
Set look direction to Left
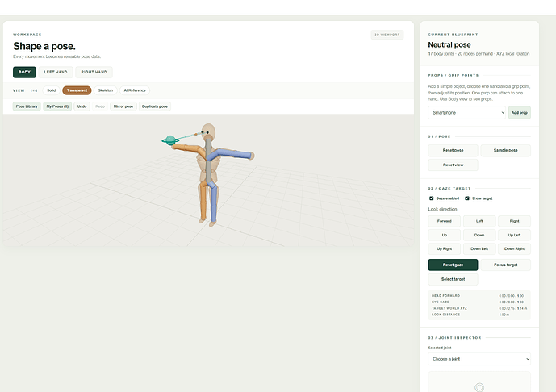click(479, 221)
